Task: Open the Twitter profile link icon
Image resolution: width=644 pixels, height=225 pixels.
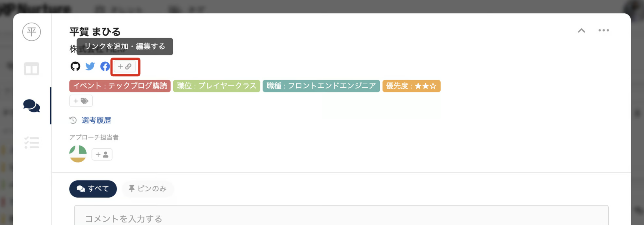Action: click(x=90, y=66)
